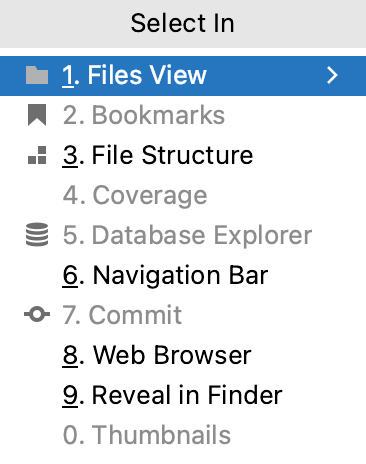This screenshot has height=464, width=366.
Task: Click the File Structure blocks icon
Action: [x=37, y=155]
